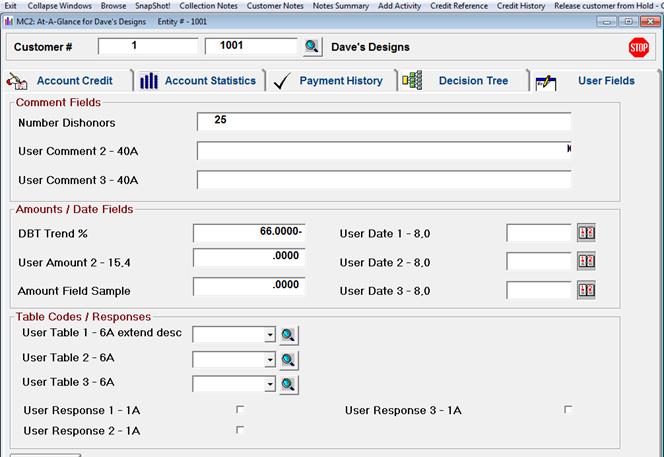Tick the User Response 2 checkbox
The width and height of the screenshot is (664, 457).
coord(240,430)
